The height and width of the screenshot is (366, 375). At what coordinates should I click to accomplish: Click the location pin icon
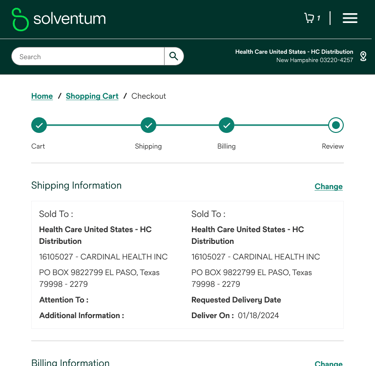[363, 56]
